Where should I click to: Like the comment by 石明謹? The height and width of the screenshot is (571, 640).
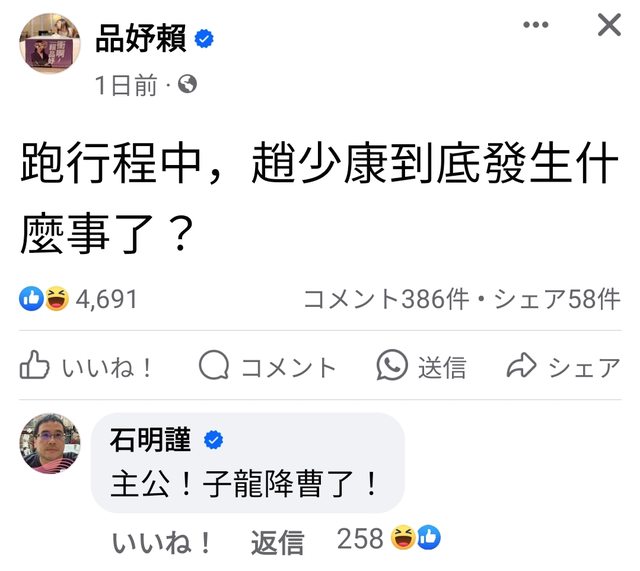(162, 542)
